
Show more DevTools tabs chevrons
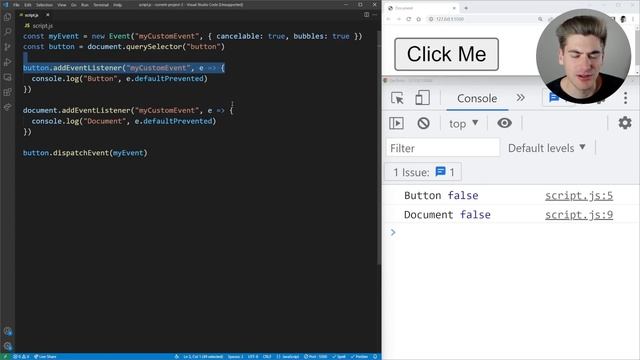pos(520,98)
